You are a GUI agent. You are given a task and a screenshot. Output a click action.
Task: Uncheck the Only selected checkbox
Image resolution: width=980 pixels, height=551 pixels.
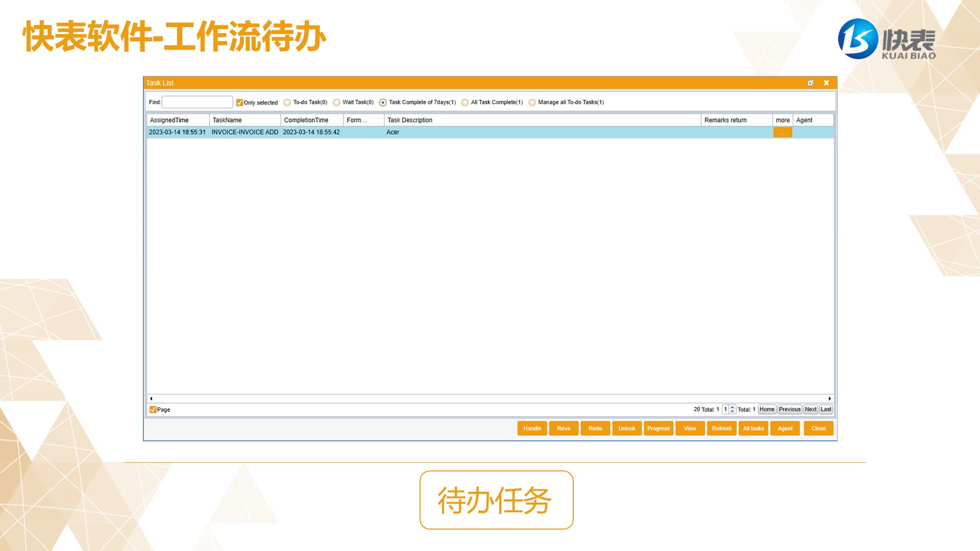coord(239,103)
